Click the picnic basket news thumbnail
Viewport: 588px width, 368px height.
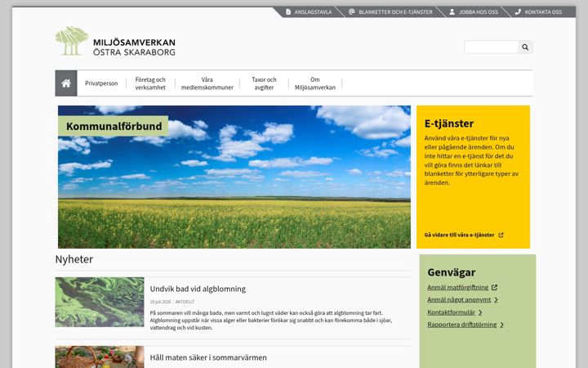coord(100,357)
